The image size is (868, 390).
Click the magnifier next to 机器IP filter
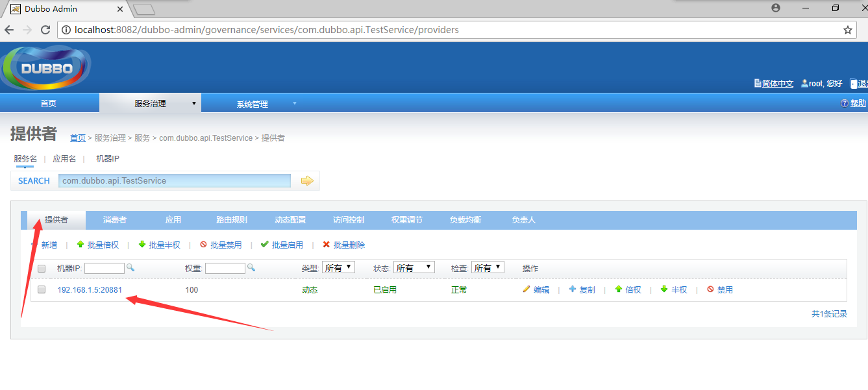[130, 267]
